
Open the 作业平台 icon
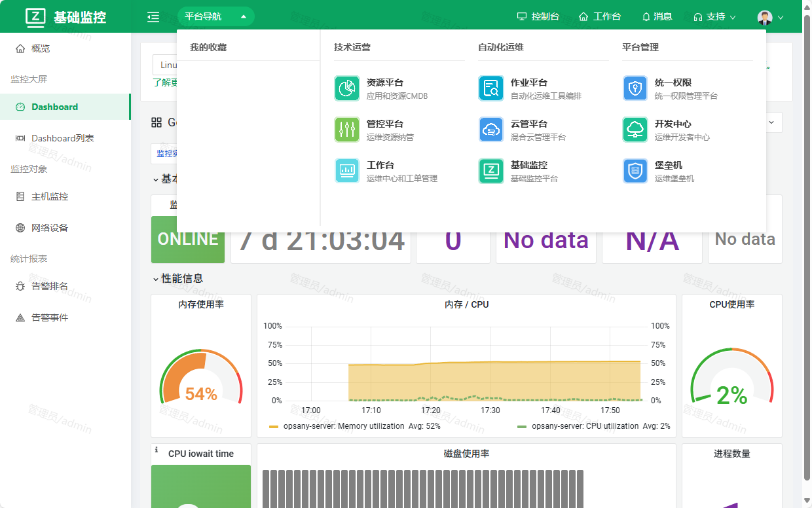click(491, 88)
